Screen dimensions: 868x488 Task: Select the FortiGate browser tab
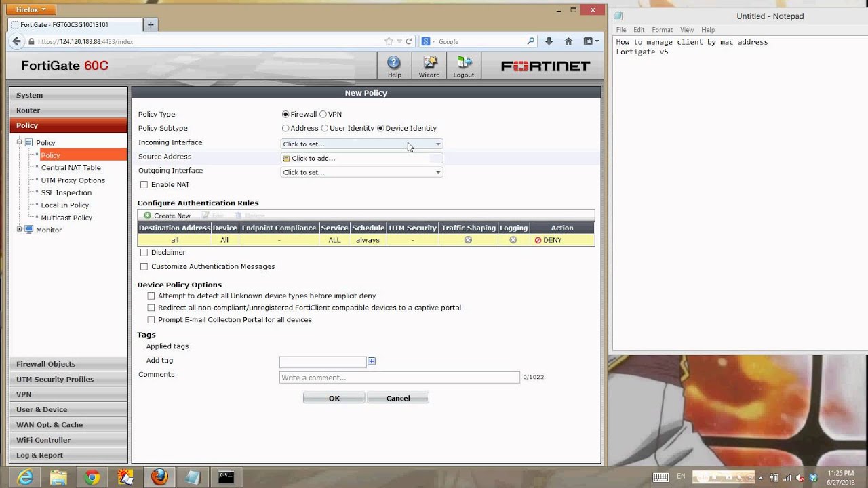[x=75, y=24]
